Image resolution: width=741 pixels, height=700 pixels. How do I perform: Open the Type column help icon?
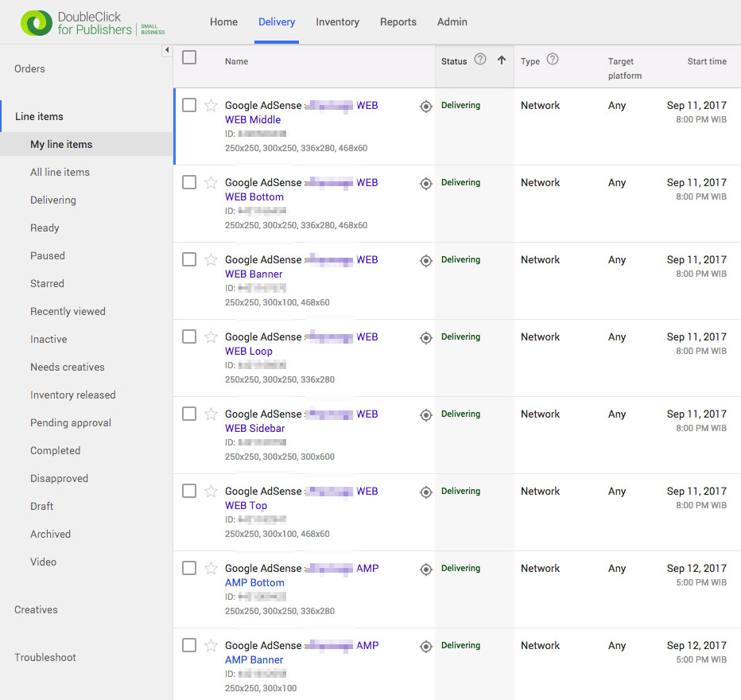553,59
